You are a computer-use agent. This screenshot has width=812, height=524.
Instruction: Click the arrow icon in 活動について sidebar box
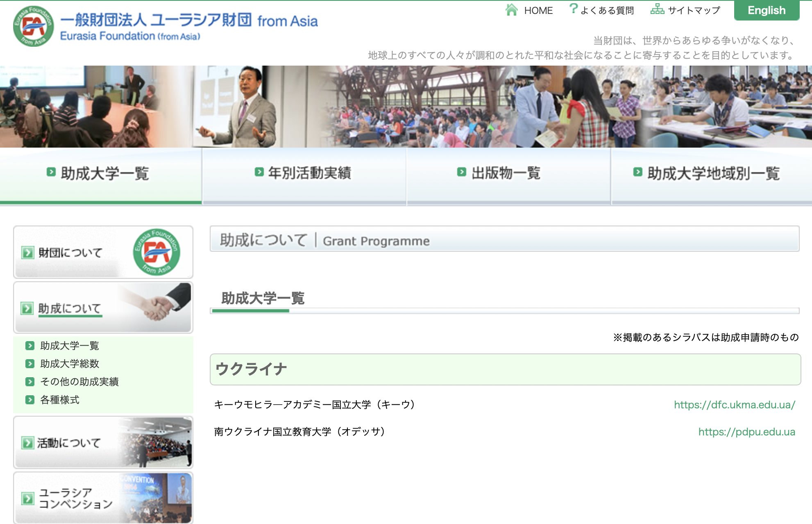pos(27,443)
